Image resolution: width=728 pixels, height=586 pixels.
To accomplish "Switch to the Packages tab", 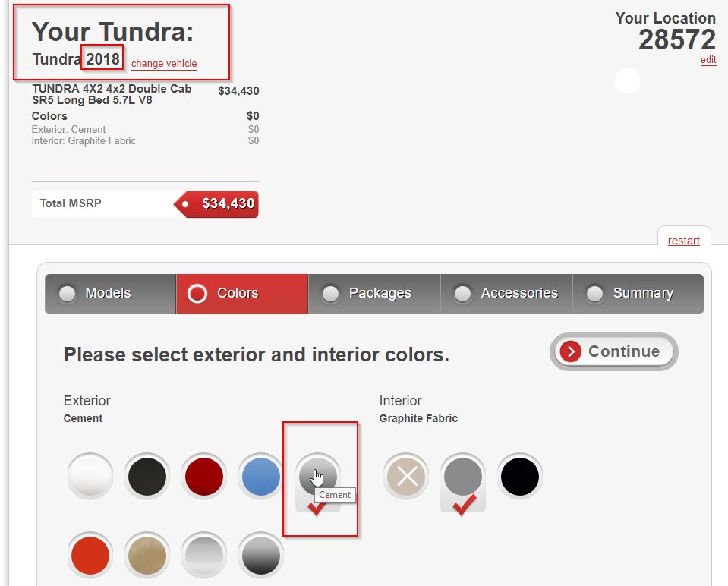I will point(373,294).
